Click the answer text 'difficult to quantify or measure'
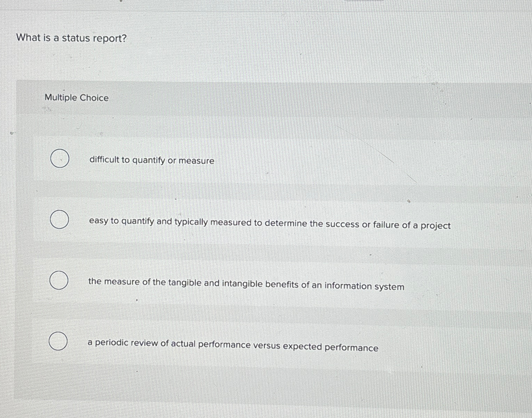 [x=152, y=160]
